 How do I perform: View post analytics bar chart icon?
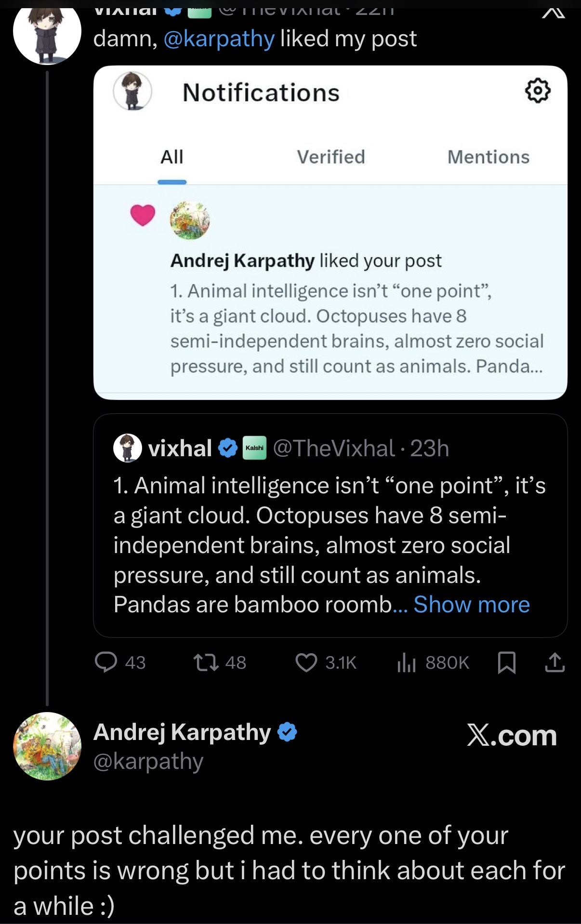[x=406, y=662]
